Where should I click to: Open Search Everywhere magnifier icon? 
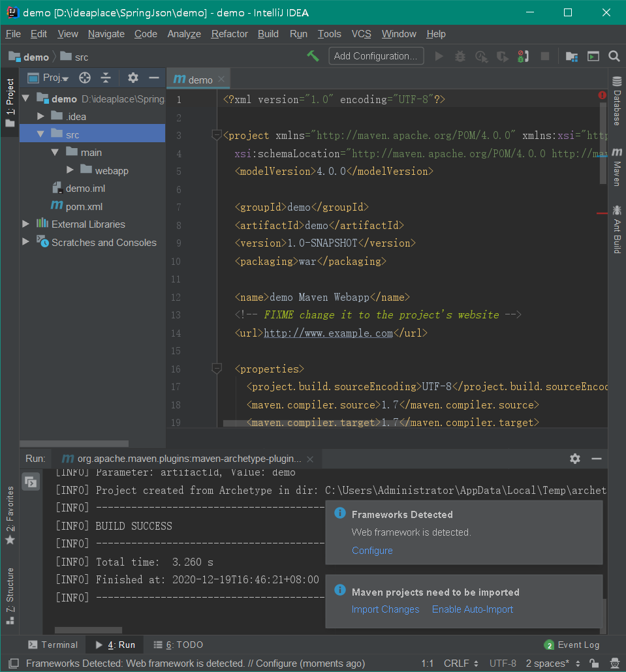614,56
